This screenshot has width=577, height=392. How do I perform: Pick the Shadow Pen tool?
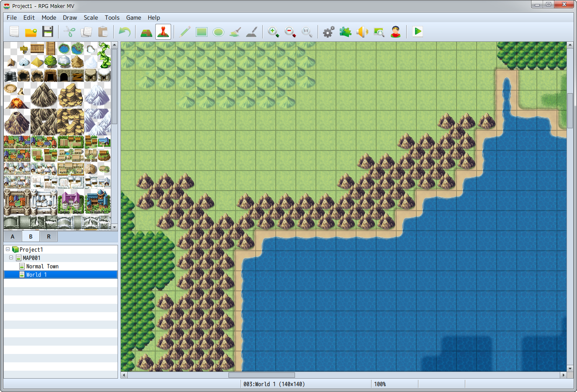coord(251,32)
